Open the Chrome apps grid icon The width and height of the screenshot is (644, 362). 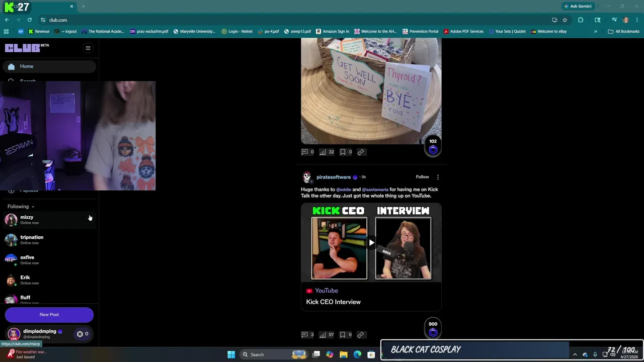[6, 31]
